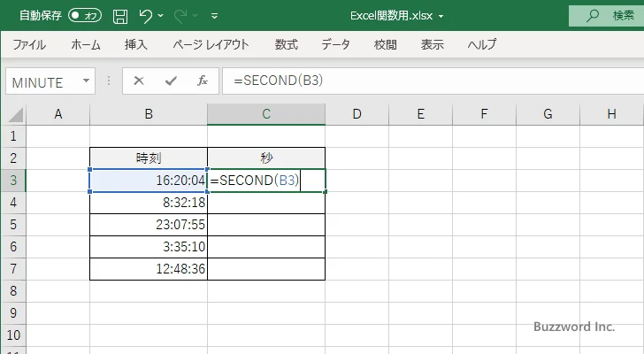Select row 7 header

(x=13, y=269)
